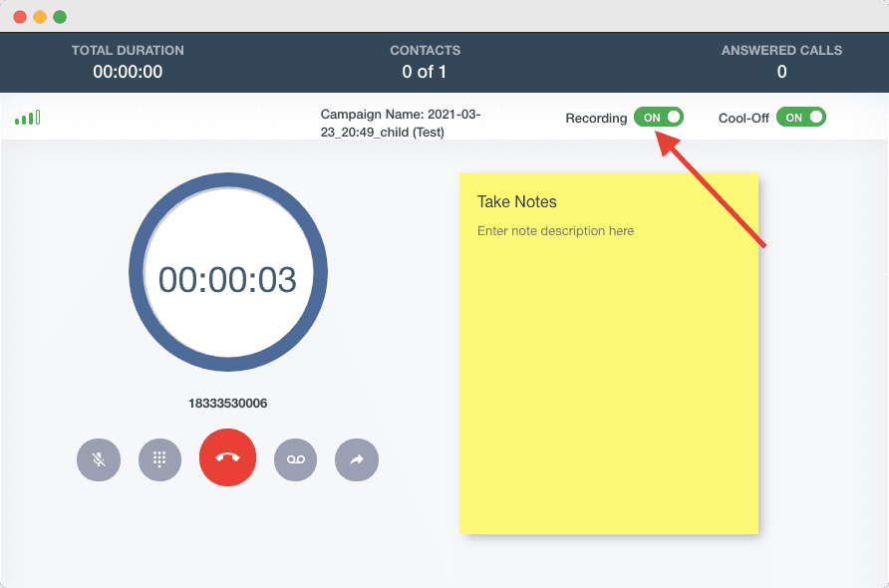Disable the Cool-Off switch
889x588 pixels.
801,117
